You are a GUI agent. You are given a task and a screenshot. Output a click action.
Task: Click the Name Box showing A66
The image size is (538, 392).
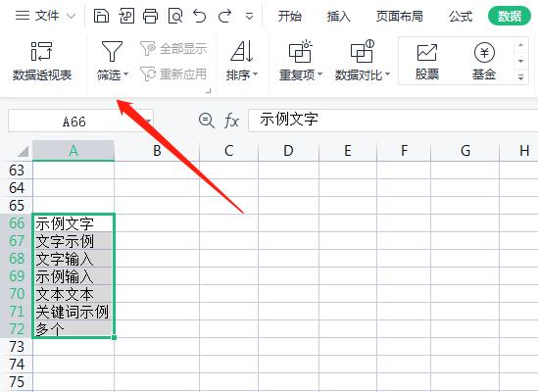click(x=80, y=122)
